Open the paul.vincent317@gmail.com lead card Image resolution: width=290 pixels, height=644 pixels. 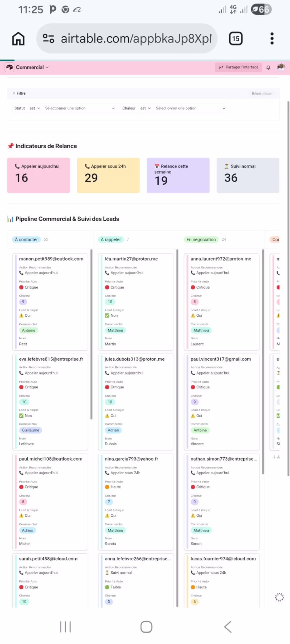coord(222,402)
